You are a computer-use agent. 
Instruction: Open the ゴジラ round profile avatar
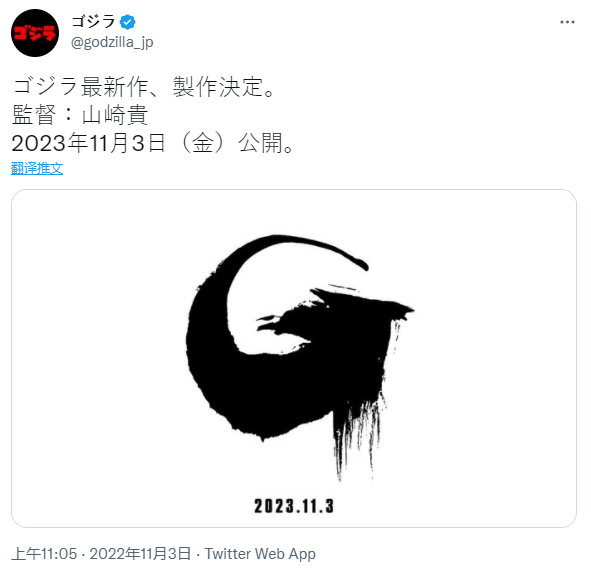pyautogui.click(x=35, y=33)
